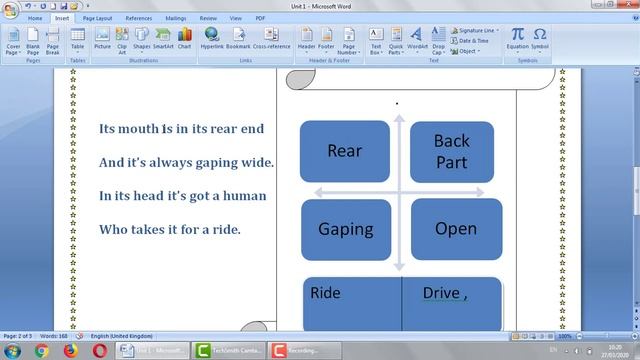
Task: Open word count from 'Words: 168'
Action: [x=54, y=336]
